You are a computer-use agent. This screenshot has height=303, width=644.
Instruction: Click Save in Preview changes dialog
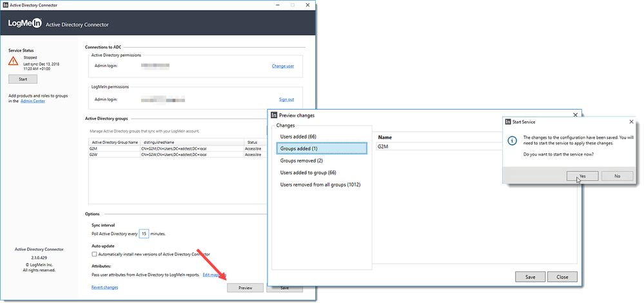click(x=531, y=277)
